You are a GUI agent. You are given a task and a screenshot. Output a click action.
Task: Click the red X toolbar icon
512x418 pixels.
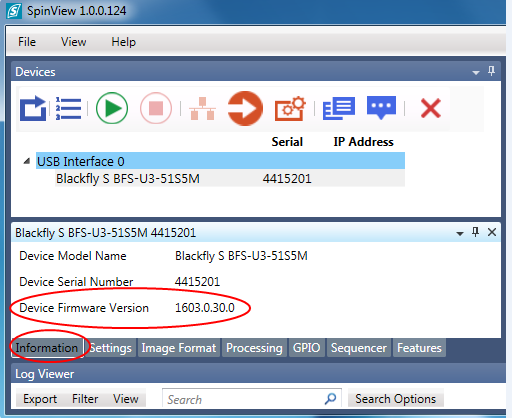[431, 108]
